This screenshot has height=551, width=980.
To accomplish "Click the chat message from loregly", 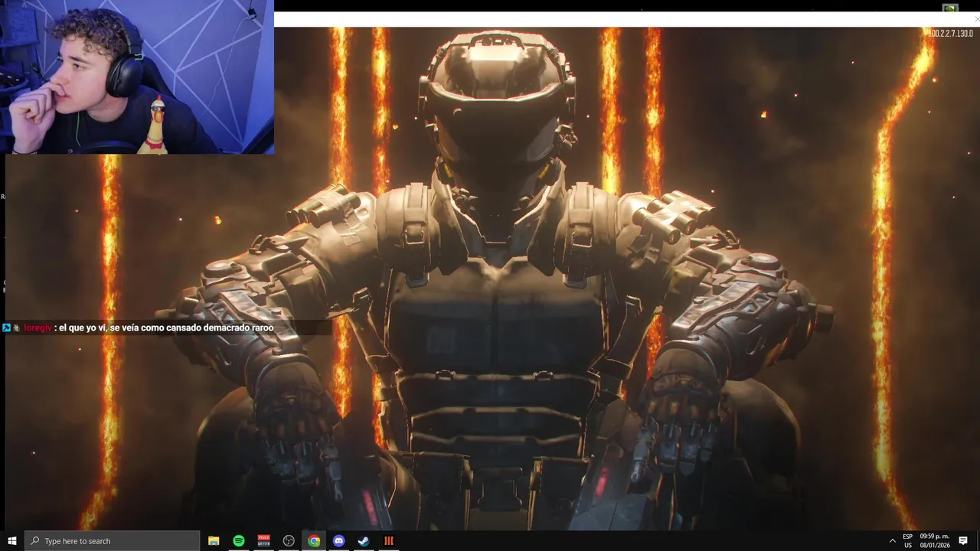I will click(x=149, y=328).
